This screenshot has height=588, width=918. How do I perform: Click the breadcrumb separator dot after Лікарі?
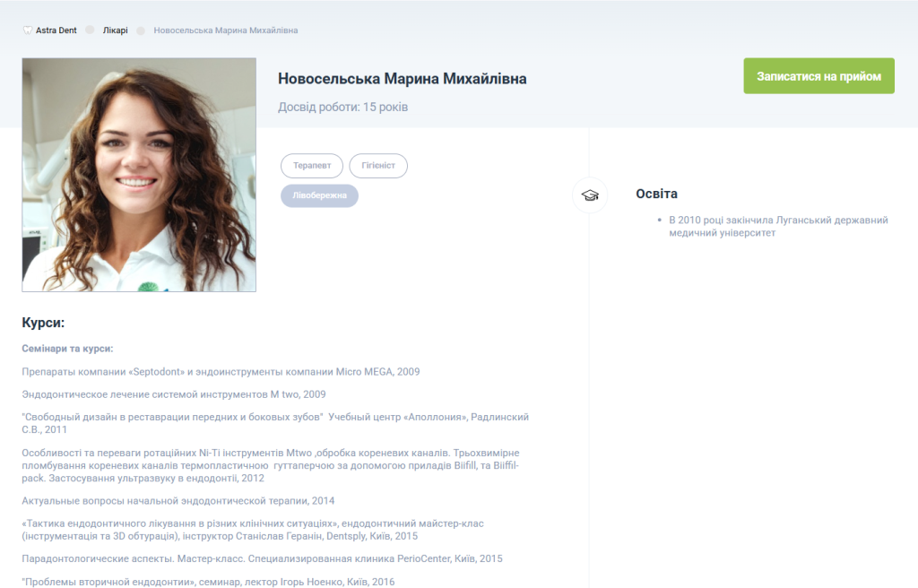pyautogui.click(x=141, y=30)
